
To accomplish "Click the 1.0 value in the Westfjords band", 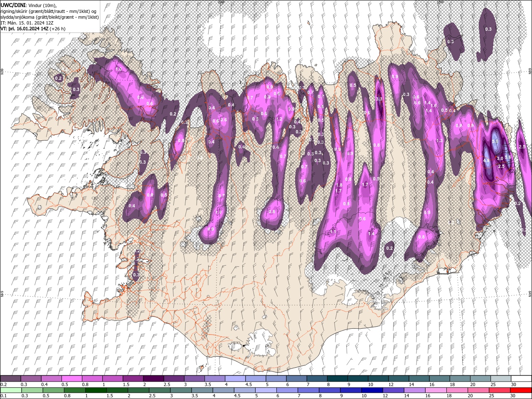I will (x=118, y=69).
